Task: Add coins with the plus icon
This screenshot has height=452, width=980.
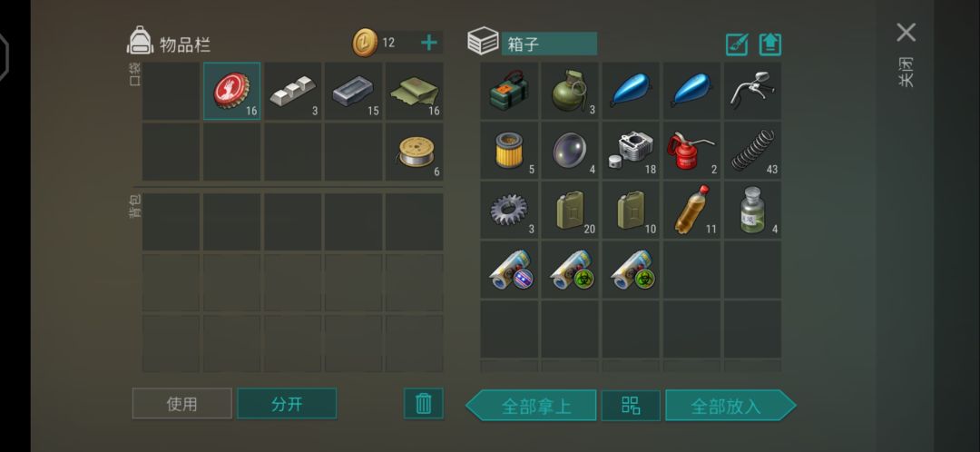Action: (428, 43)
